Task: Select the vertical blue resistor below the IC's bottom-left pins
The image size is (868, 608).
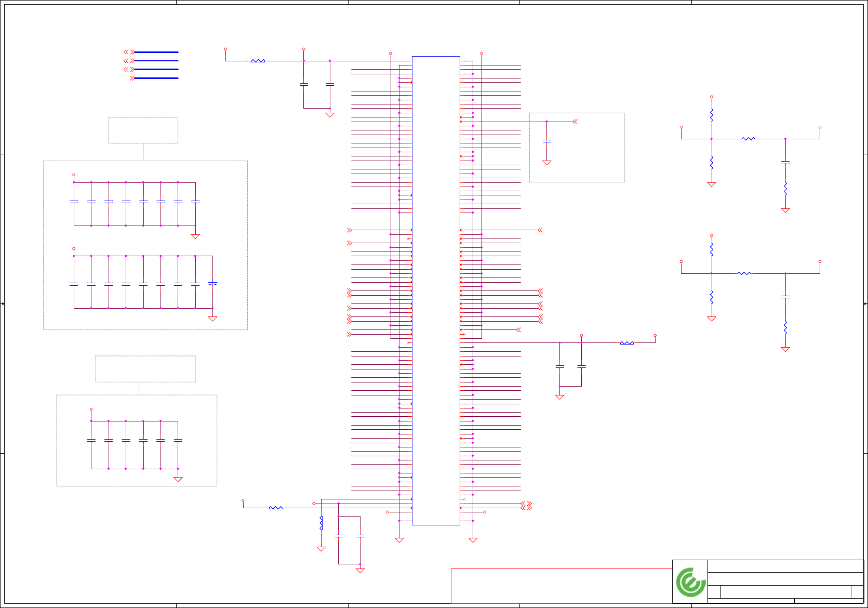Action: 321,523
